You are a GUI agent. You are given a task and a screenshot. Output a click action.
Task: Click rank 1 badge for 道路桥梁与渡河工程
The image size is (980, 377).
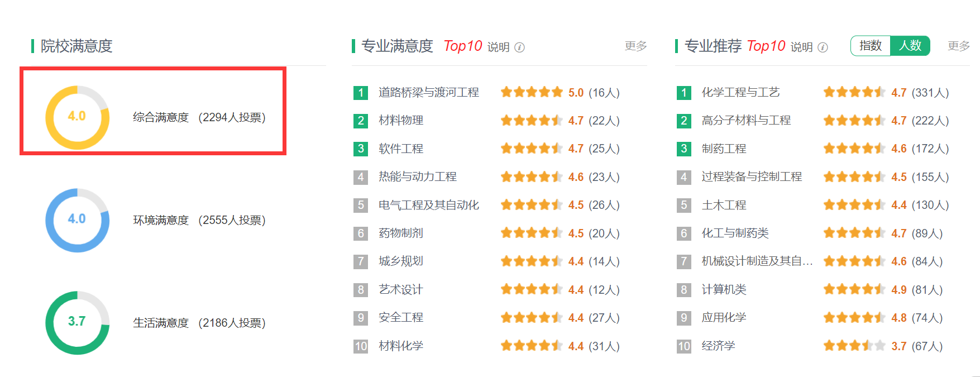click(361, 93)
